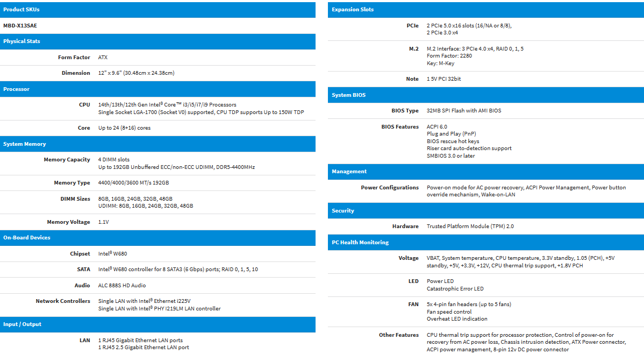Select the CPU row label
The width and height of the screenshot is (644, 354).
pyautogui.click(x=84, y=104)
